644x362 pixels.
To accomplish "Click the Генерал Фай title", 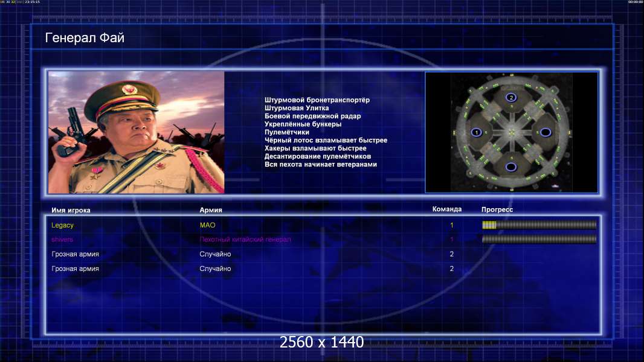I will (85, 38).
